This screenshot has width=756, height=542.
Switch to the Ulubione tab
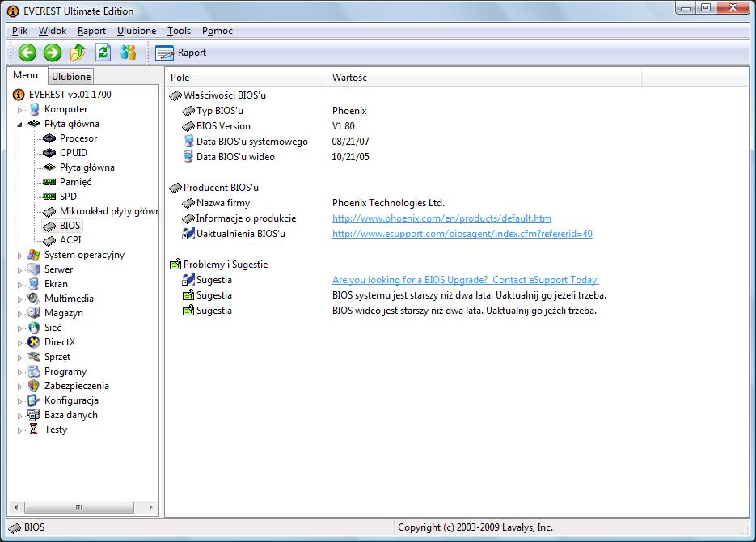pos(71,77)
